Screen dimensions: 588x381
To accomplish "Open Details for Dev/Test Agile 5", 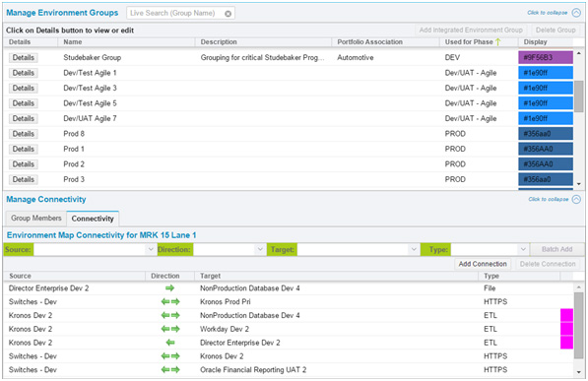I will tap(24, 103).
